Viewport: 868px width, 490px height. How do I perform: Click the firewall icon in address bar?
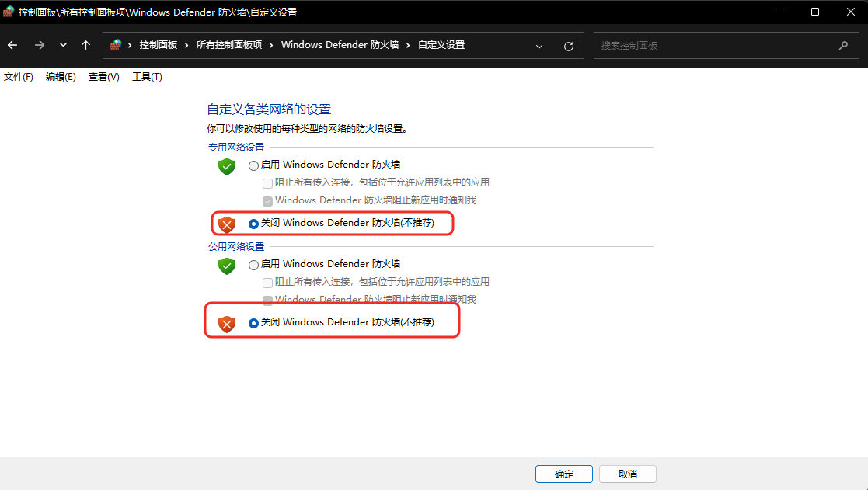[116, 45]
